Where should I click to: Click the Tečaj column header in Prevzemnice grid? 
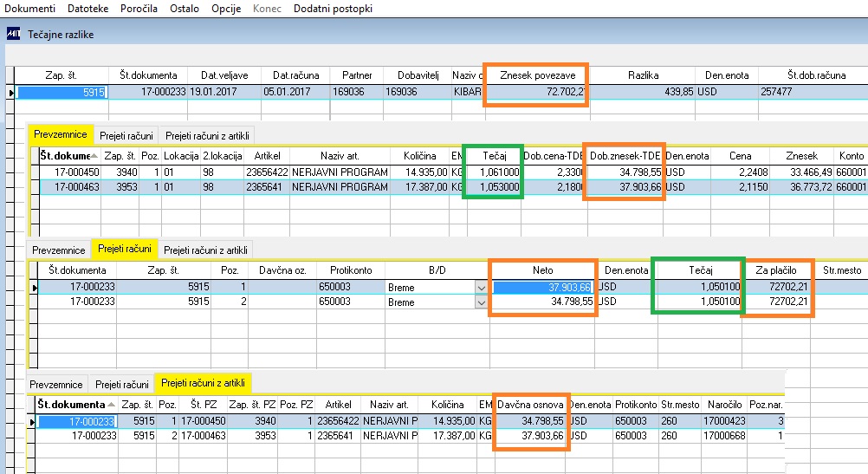(495, 156)
